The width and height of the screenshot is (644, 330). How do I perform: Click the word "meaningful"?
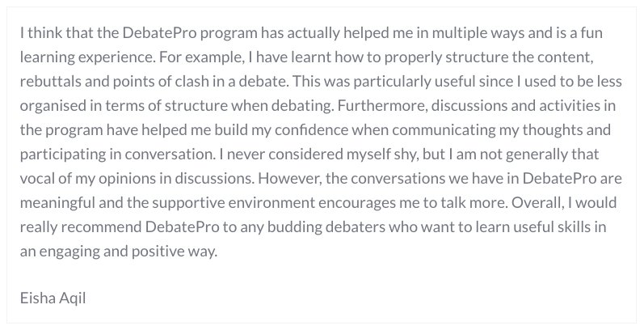click(58, 203)
